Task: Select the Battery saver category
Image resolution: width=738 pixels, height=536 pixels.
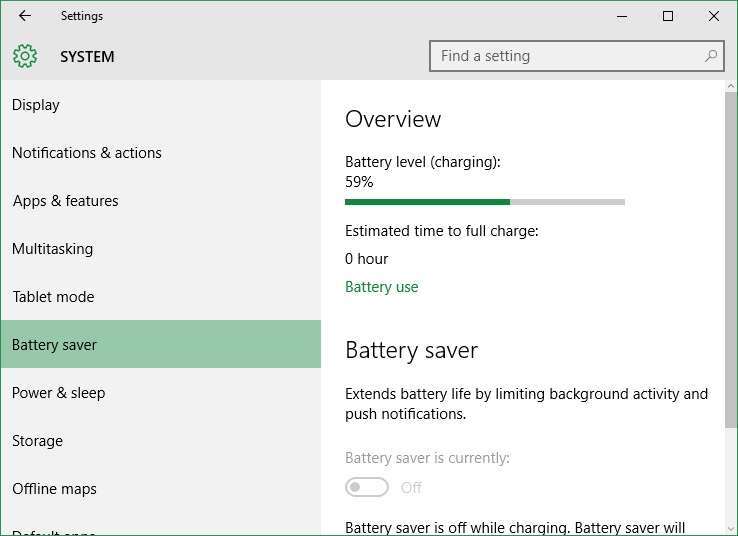Action: pos(161,344)
